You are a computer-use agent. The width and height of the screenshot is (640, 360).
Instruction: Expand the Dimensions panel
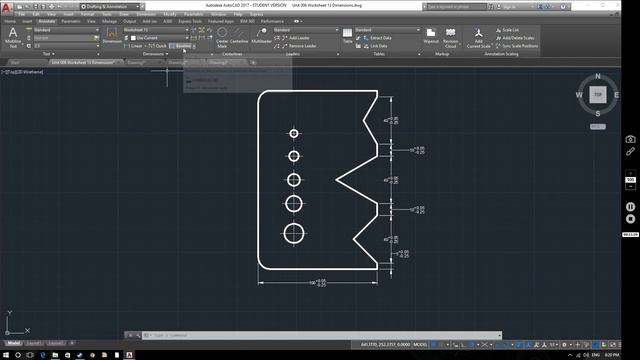[156, 54]
